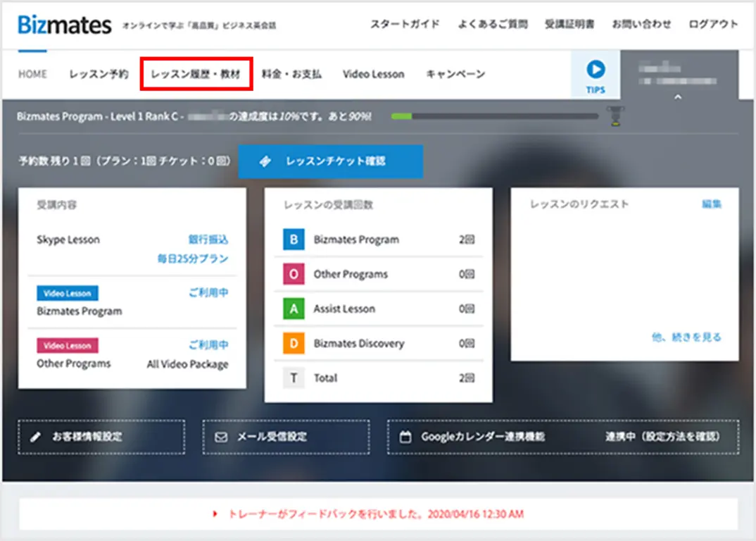This screenshot has height=541, width=756.
Task: Expand 他、続きを見る in lesson requests
Action: point(686,337)
